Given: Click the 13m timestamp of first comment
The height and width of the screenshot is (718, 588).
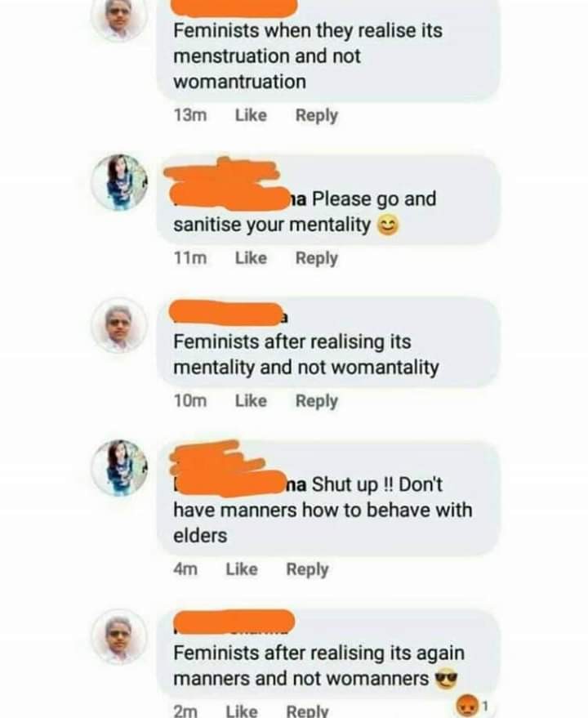Looking at the screenshot, I should pos(190,115).
